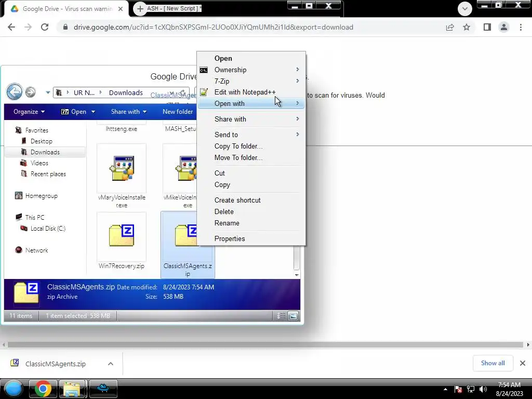
Task: Open Chrome side panel icon
Action: (x=487, y=27)
